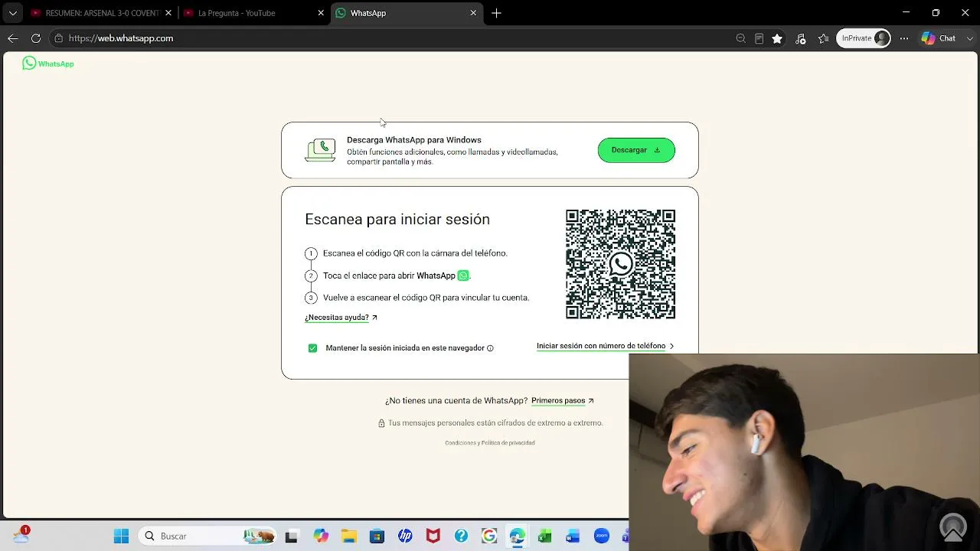Launch Word from the taskbar
Viewport: 980px width, 551px height.
573,536
